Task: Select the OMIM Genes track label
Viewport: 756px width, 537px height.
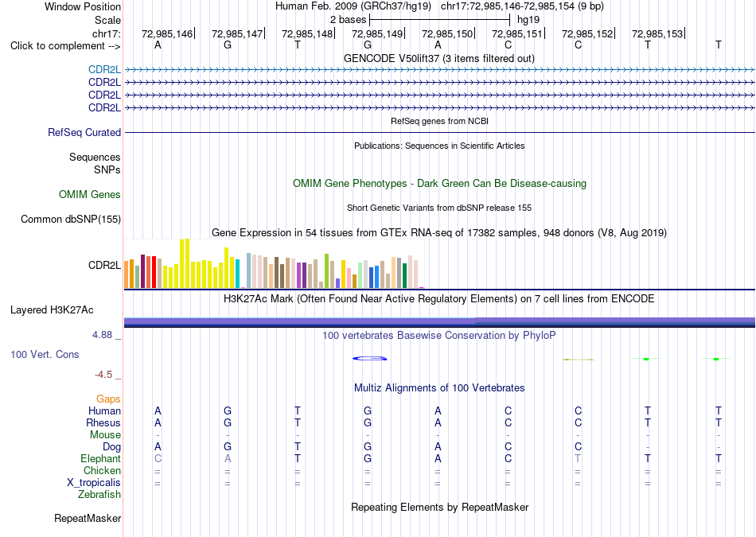Action: (x=89, y=195)
